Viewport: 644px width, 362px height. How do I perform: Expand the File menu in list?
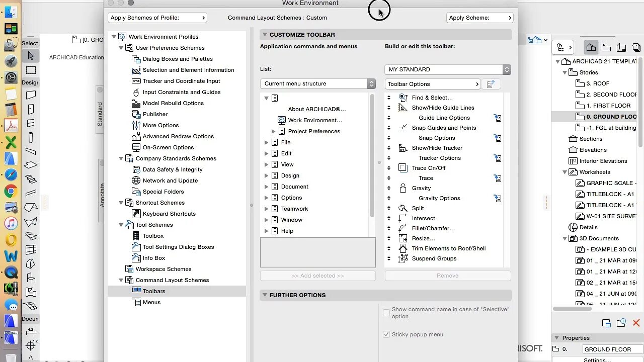[x=267, y=142]
